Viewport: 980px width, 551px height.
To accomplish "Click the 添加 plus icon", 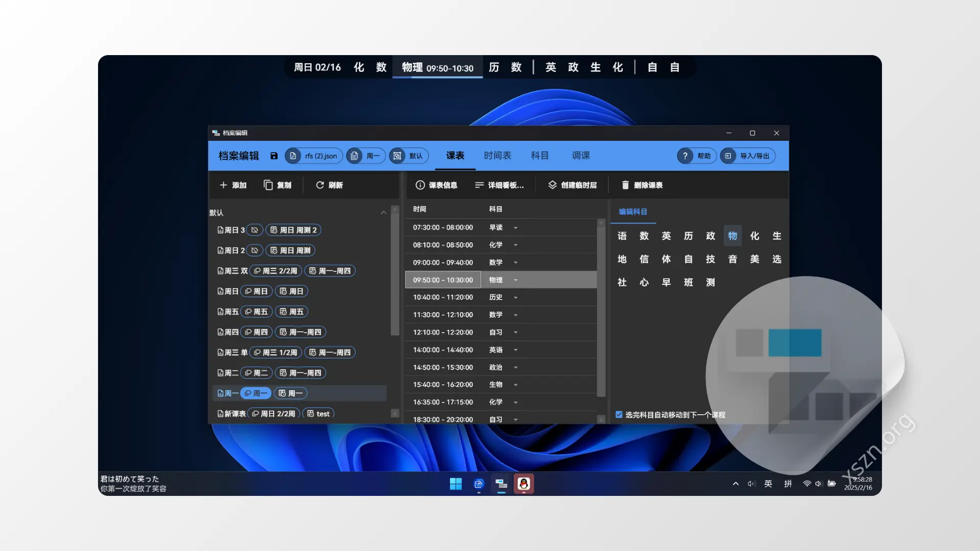I will 224,185.
